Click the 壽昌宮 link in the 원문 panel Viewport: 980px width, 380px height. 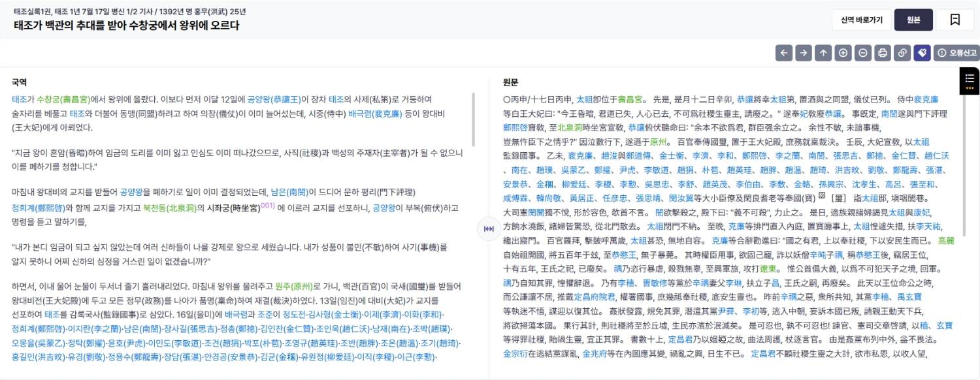click(x=630, y=100)
